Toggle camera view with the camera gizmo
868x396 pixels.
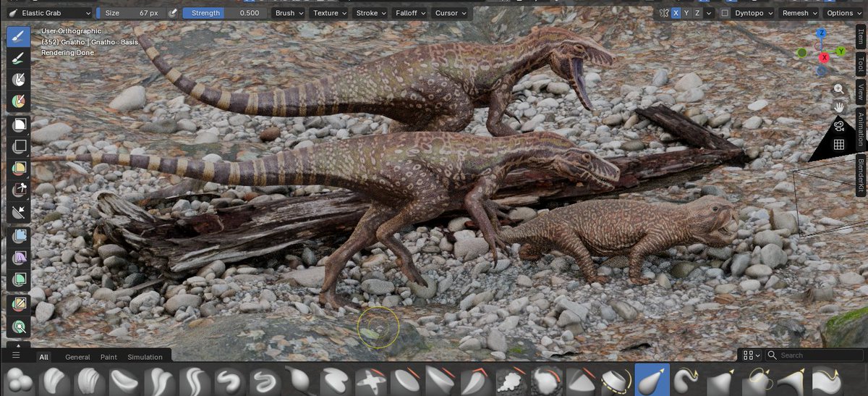click(838, 125)
